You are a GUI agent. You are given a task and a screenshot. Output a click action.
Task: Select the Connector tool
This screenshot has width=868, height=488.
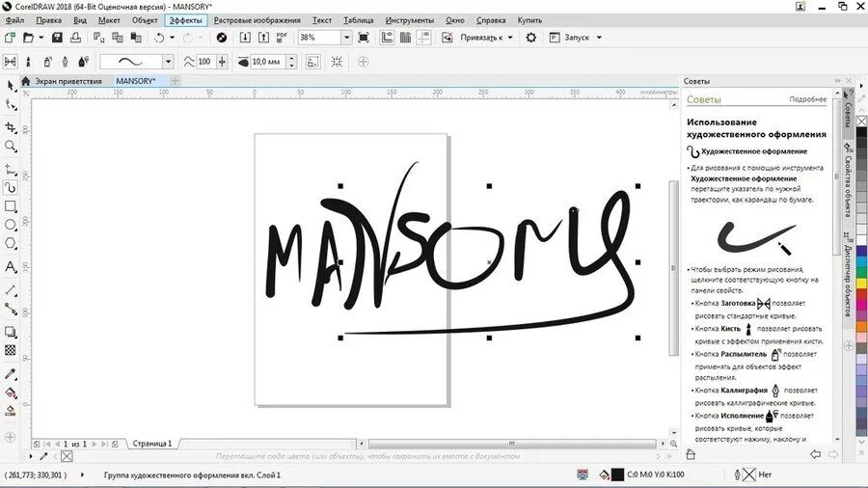[10, 309]
